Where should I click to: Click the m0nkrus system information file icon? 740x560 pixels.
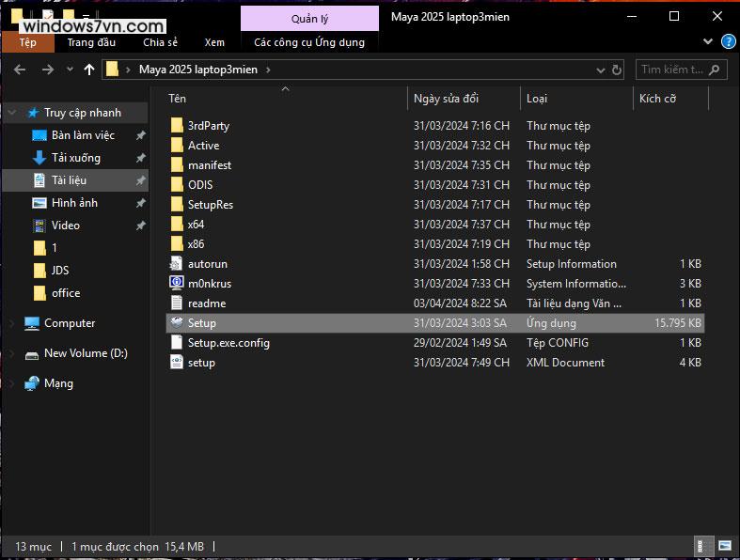(x=176, y=284)
